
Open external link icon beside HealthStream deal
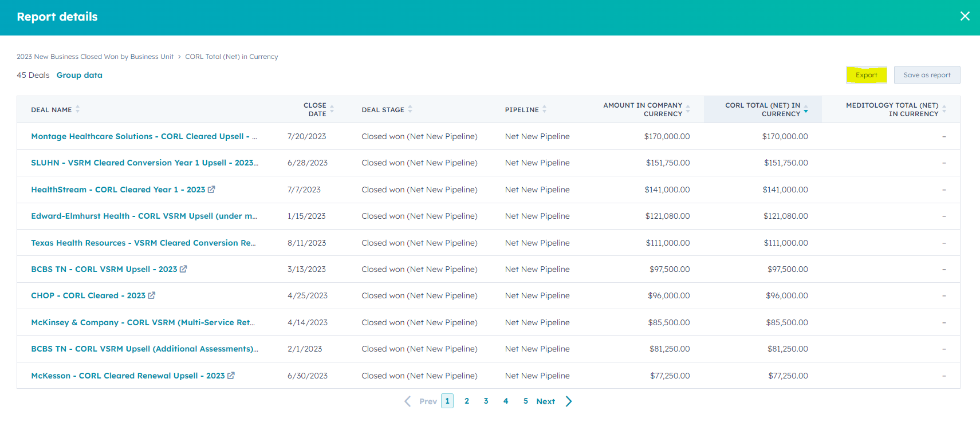point(211,190)
